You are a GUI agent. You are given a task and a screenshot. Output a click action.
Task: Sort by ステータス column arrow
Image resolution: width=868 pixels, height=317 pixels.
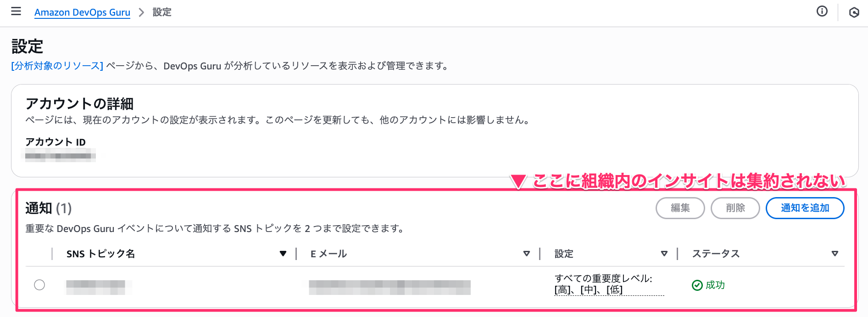pyautogui.click(x=835, y=254)
